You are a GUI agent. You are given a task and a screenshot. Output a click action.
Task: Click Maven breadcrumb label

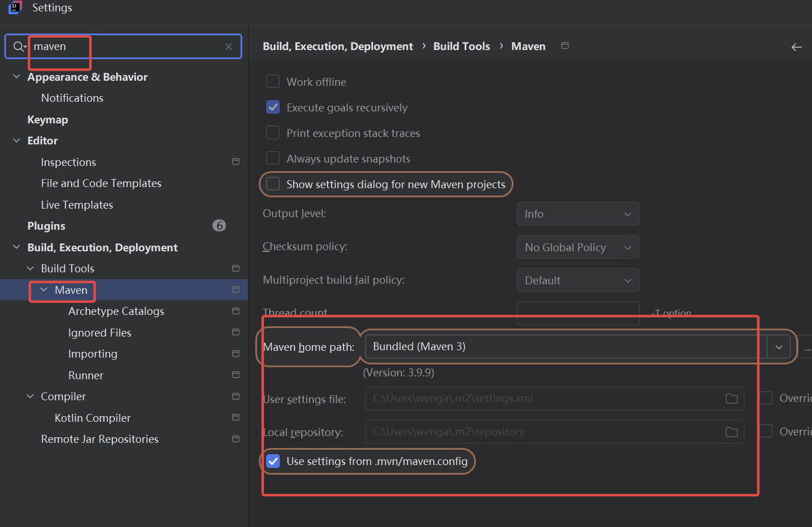pyautogui.click(x=528, y=46)
